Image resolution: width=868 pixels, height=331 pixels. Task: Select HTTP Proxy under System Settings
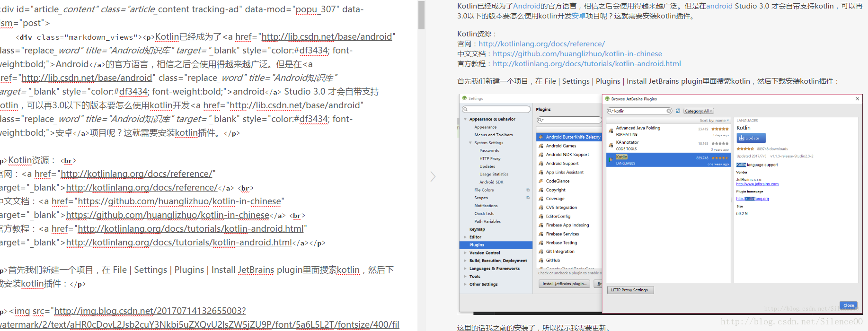coord(489,158)
